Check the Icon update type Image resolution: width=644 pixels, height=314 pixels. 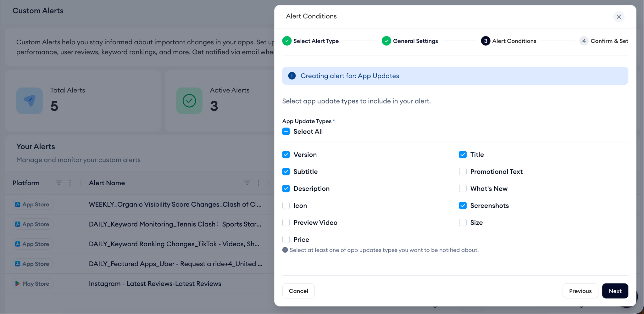(286, 205)
